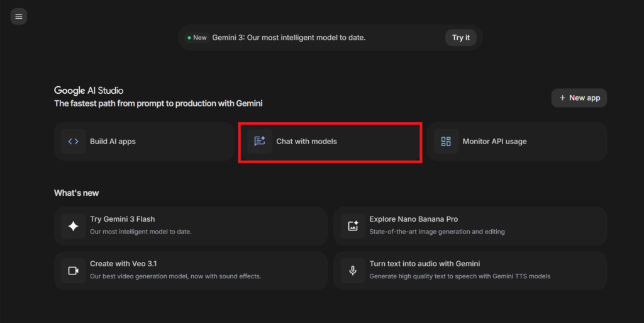Open the Chat with models label
The image size is (644, 323).
[306, 142]
